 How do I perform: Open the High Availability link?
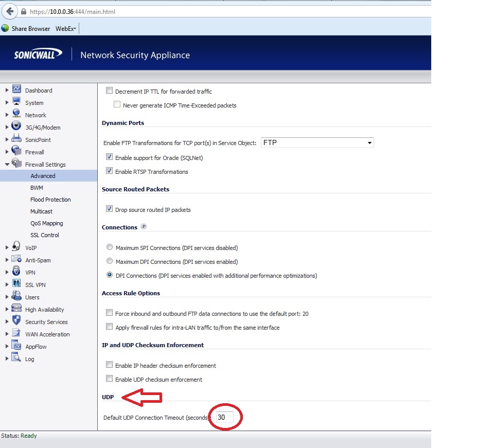tap(44, 310)
